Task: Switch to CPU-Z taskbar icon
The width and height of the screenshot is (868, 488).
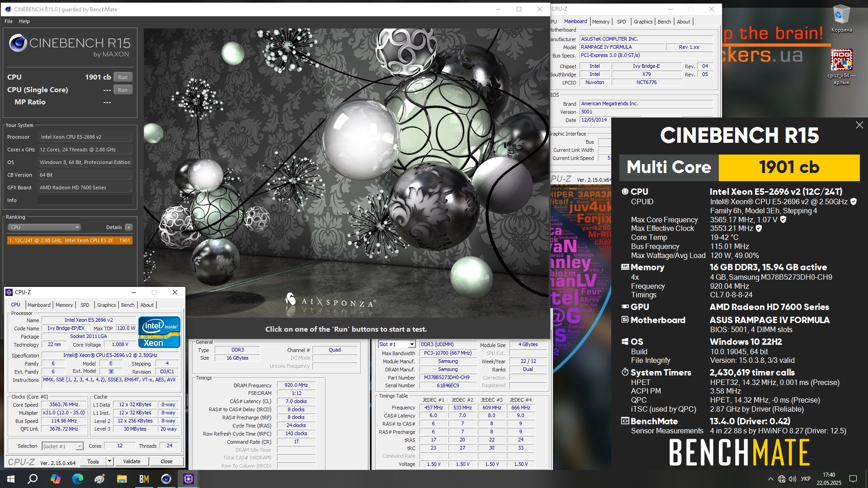Action: [x=188, y=479]
